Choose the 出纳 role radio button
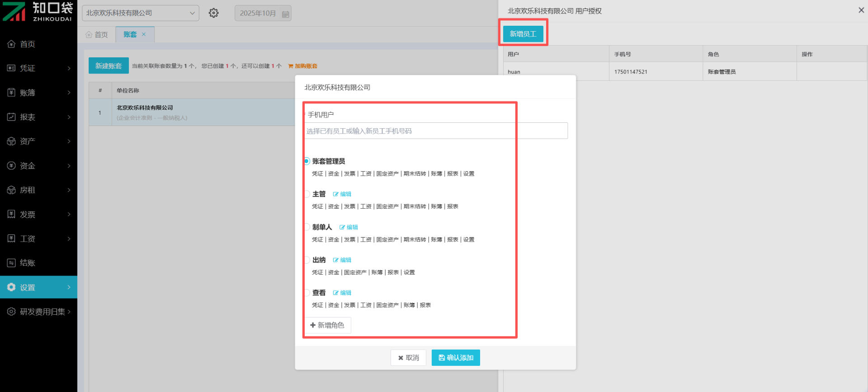Viewport: 868px width, 392px height. point(307,260)
